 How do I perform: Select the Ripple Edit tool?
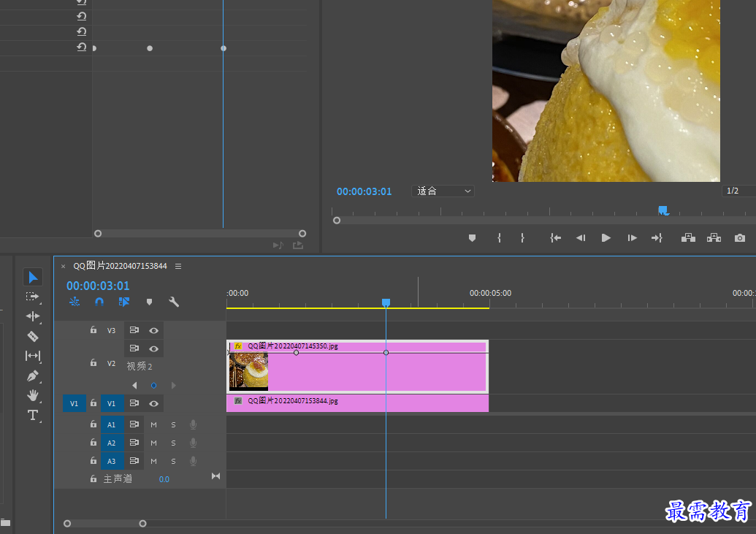(x=33, y=316)
